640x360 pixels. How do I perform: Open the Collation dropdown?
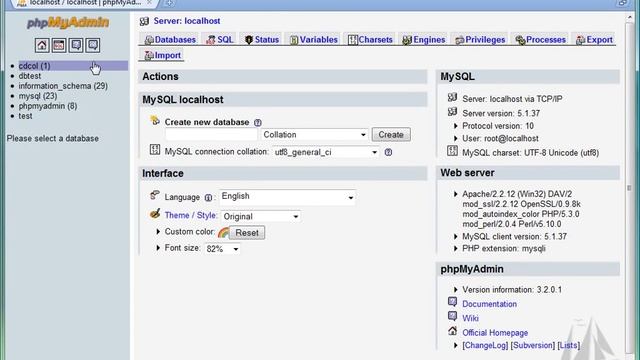[x=314, y=135]
